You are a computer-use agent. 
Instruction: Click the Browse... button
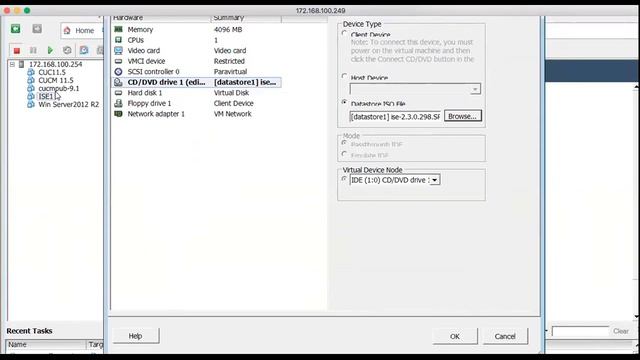point(462,116)
